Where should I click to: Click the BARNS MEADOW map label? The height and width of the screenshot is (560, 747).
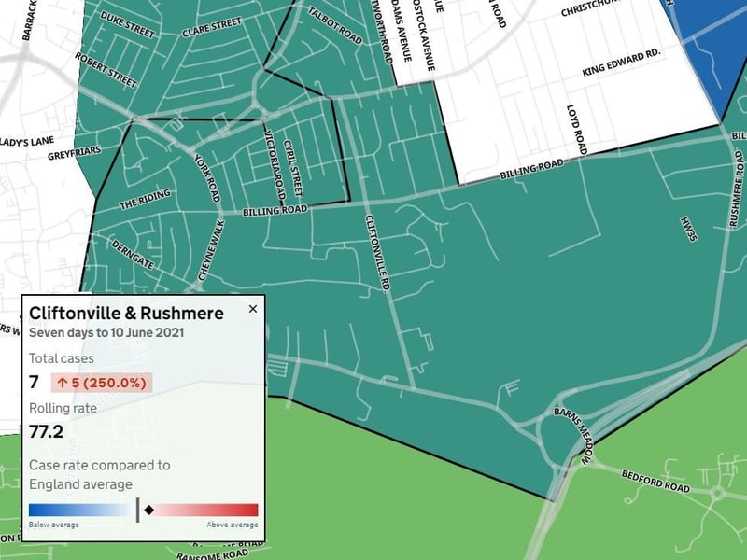click(x=574, y=436)
